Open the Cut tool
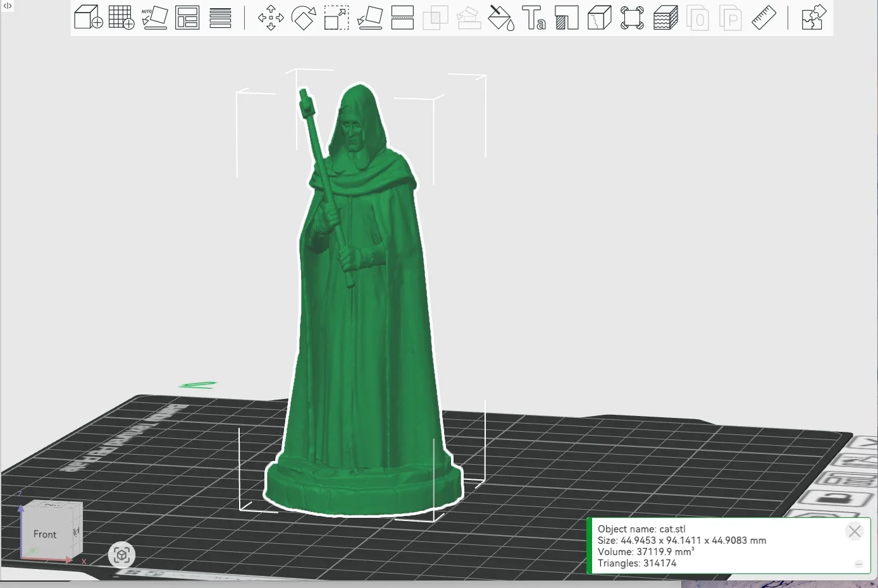Screen dimensions: 878x588 [402, 18]
